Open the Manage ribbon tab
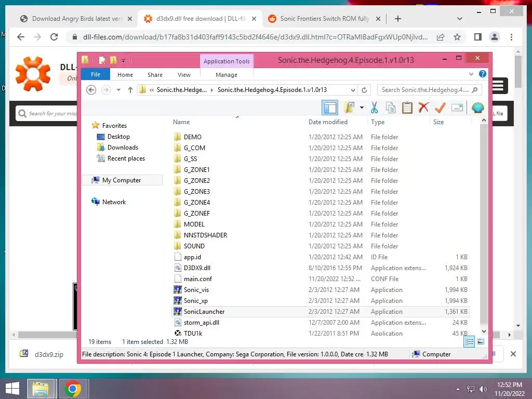 (227, 75)
